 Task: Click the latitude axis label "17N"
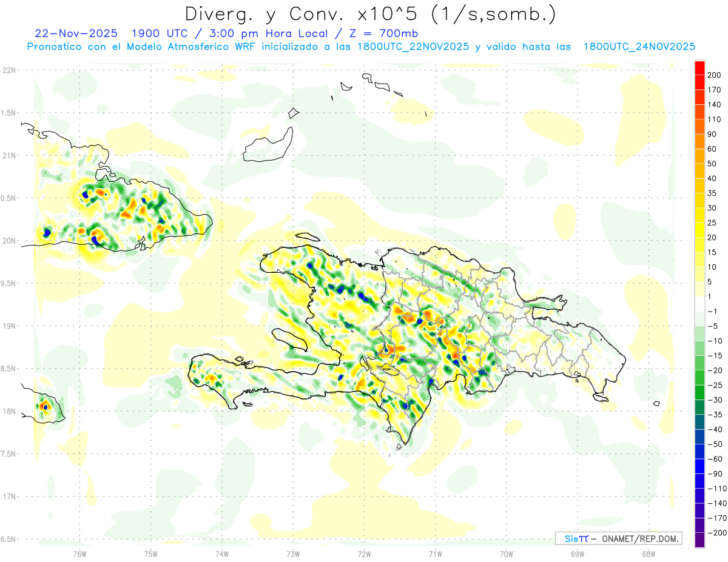[x=8, y=497]
